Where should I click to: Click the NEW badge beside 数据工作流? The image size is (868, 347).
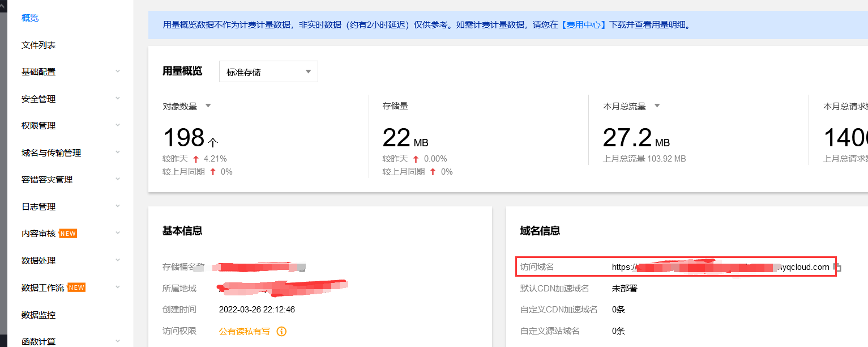[76, 287]
